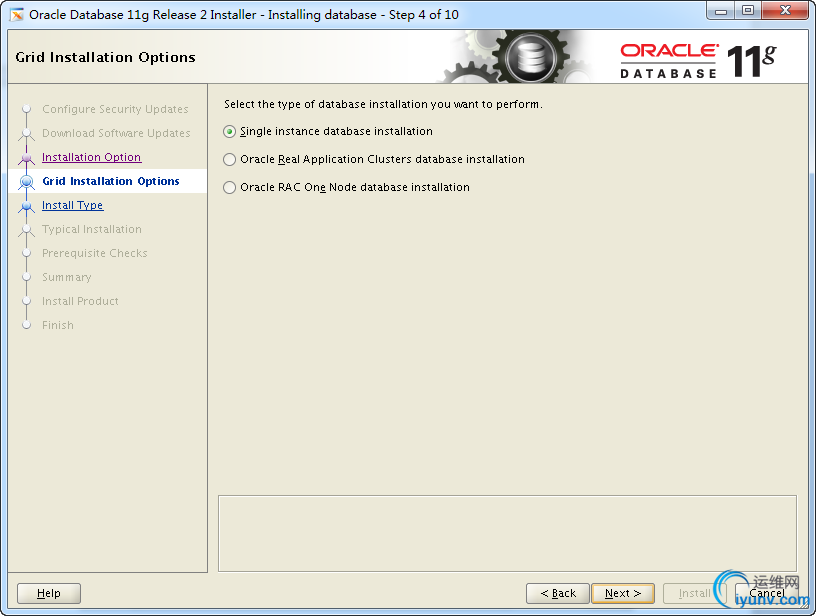The image size is (816, 616).
Task: Open Help for this installer page
Action: [49, 593]
